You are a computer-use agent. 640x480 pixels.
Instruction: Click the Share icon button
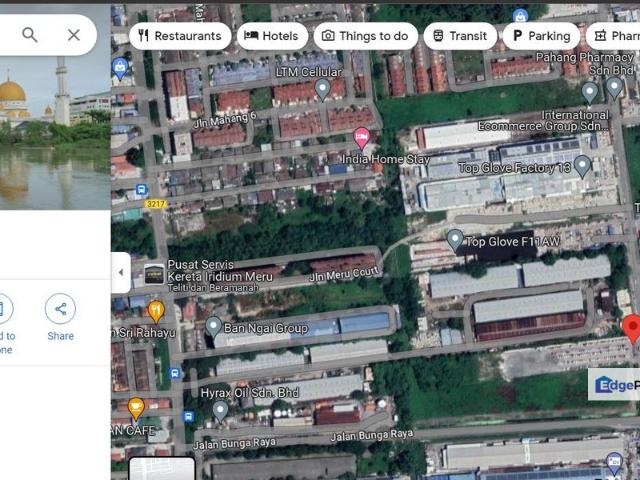[x=60, y=308]
